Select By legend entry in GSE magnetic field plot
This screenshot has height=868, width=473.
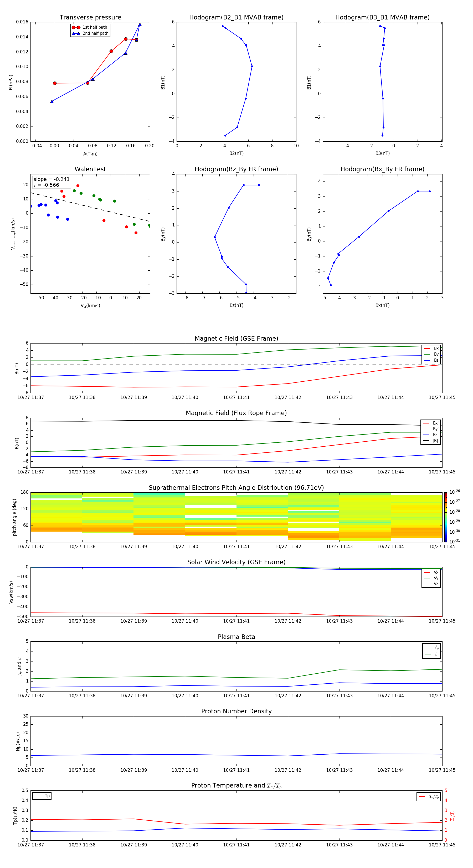[431, 354]
